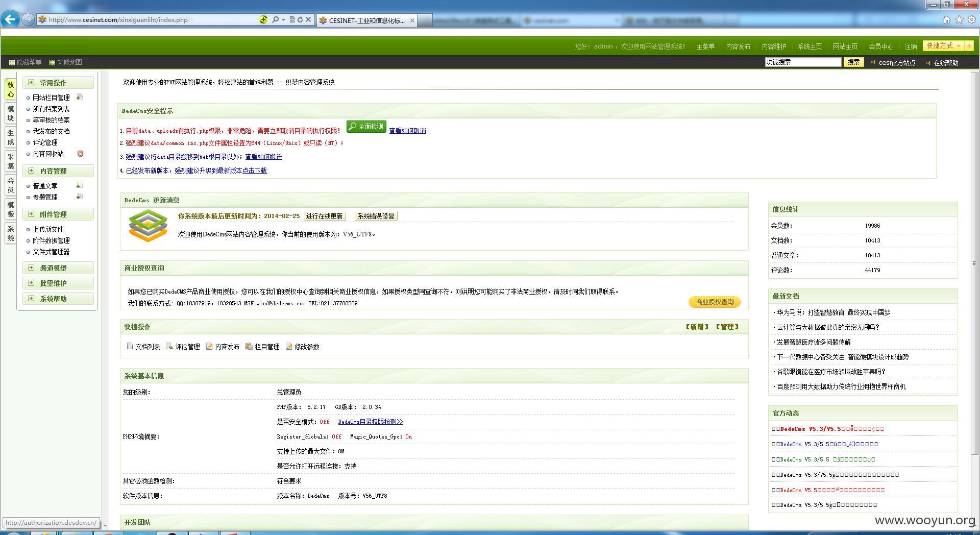This screenshot has height=535, width=980.
Task: Switch to the 系统 sidebar tab
Action: 11,233
